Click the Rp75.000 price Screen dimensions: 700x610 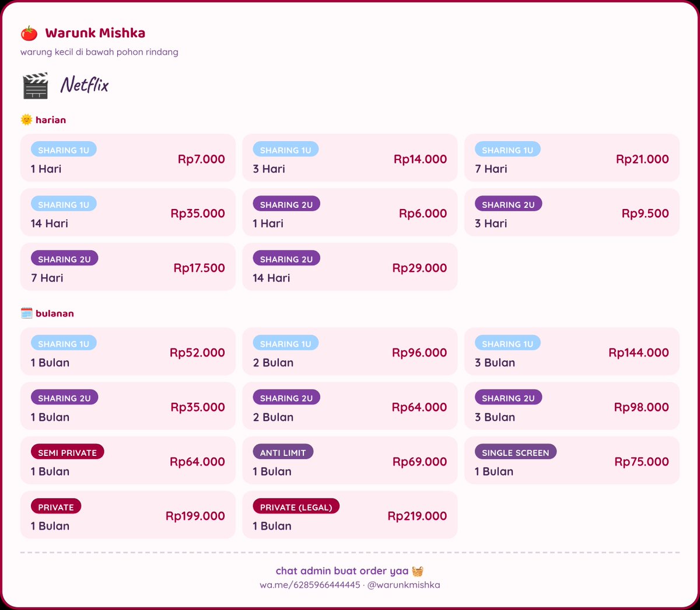pos(642,462)
